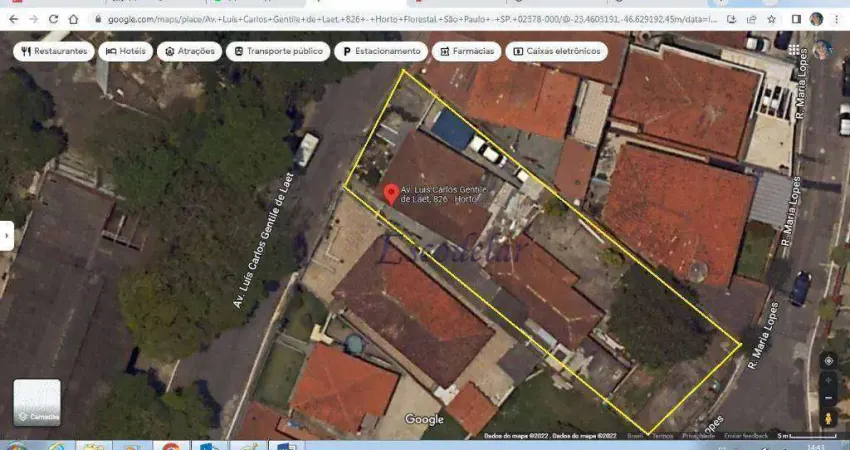The image size is (850, 450).
Task: Show Hotéis on the map
Action: point(126,51)
